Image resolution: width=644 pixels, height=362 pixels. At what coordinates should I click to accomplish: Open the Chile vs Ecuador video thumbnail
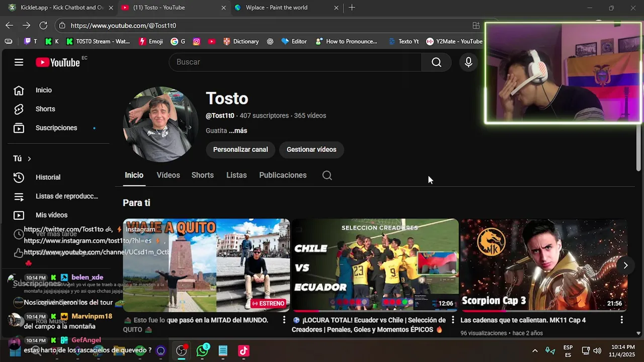point(375,265)
